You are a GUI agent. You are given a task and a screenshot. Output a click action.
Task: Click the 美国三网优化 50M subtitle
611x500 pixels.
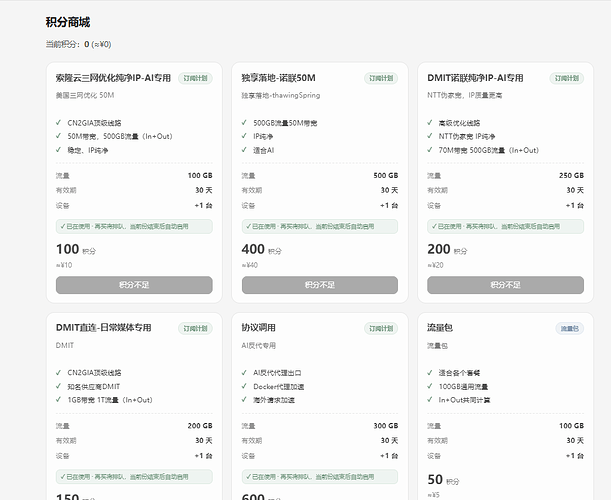[x=85, y=95]
